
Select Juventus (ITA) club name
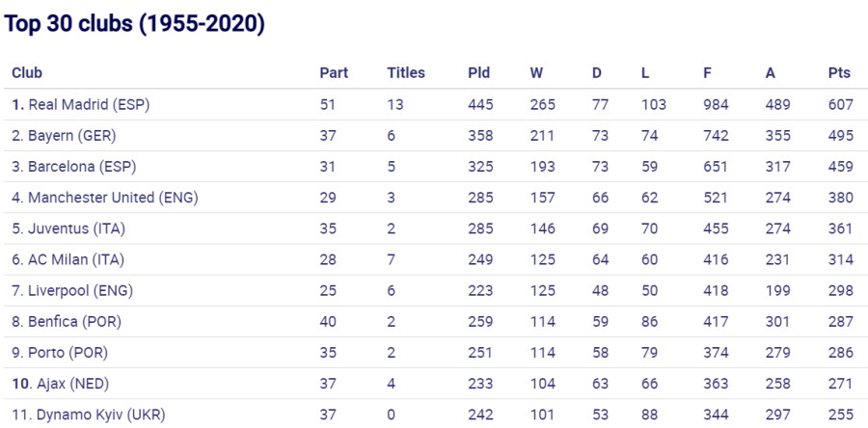tap(76, 228)
